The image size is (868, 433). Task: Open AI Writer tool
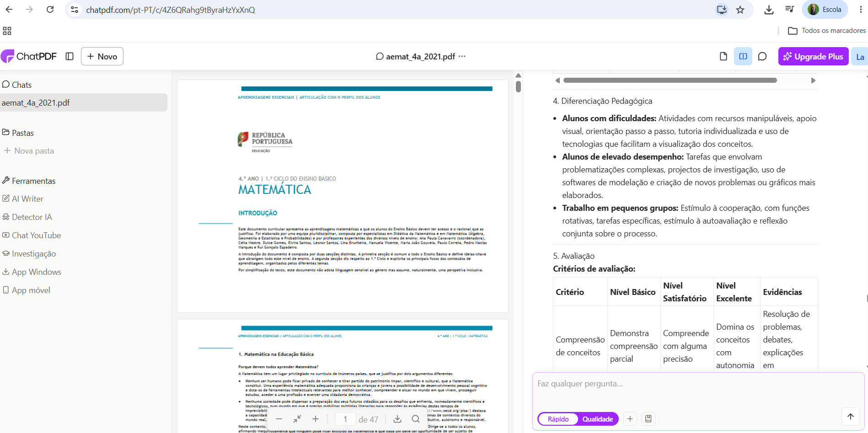click(x=23, y=198)
